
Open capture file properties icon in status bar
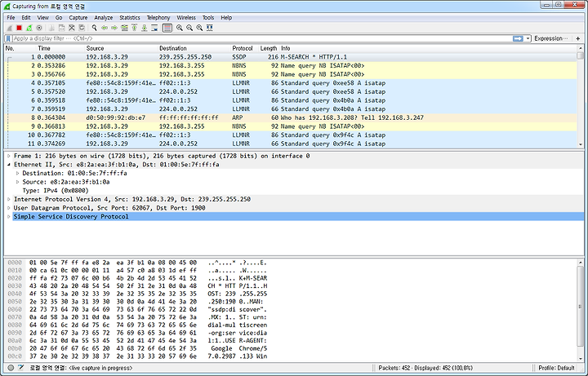20,368
